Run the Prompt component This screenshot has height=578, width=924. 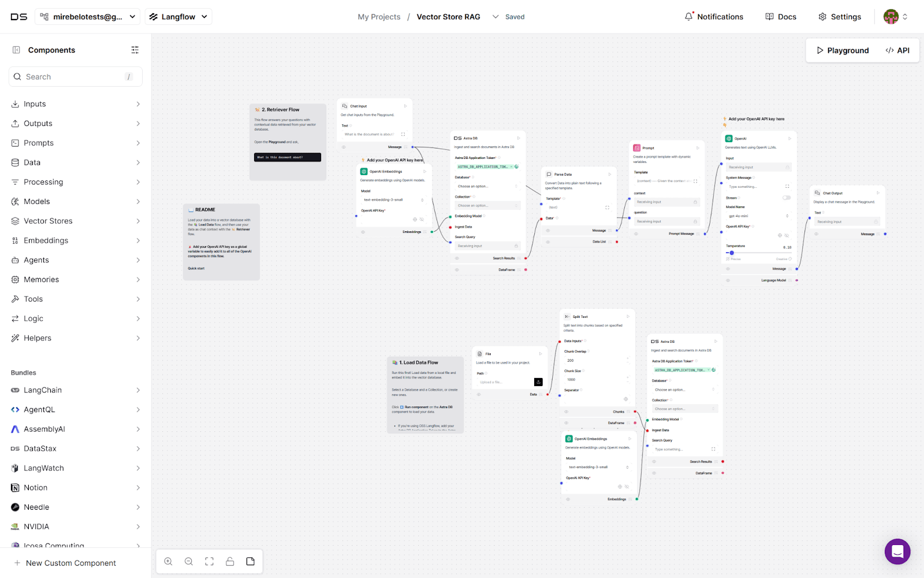698,148
